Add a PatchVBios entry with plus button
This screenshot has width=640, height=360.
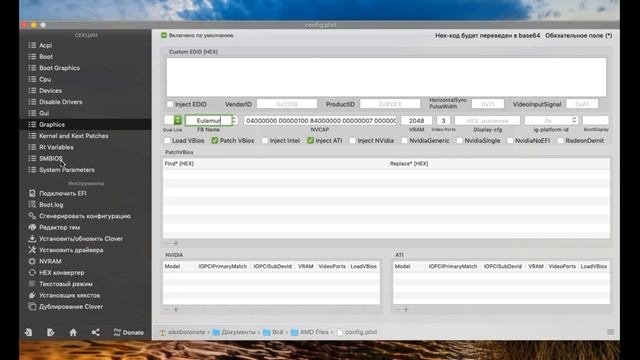tap(176, 243)
